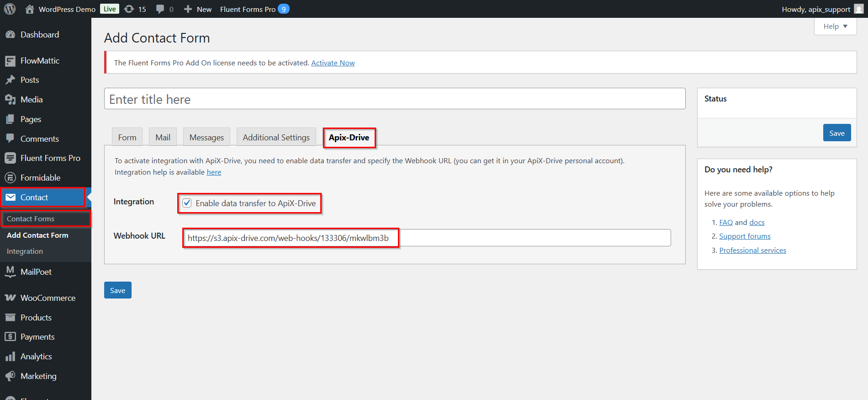Image resolution: width=868 pixels, height=400 pixels.
Task: Click the WordPress Demo site name
Action: 67,9
